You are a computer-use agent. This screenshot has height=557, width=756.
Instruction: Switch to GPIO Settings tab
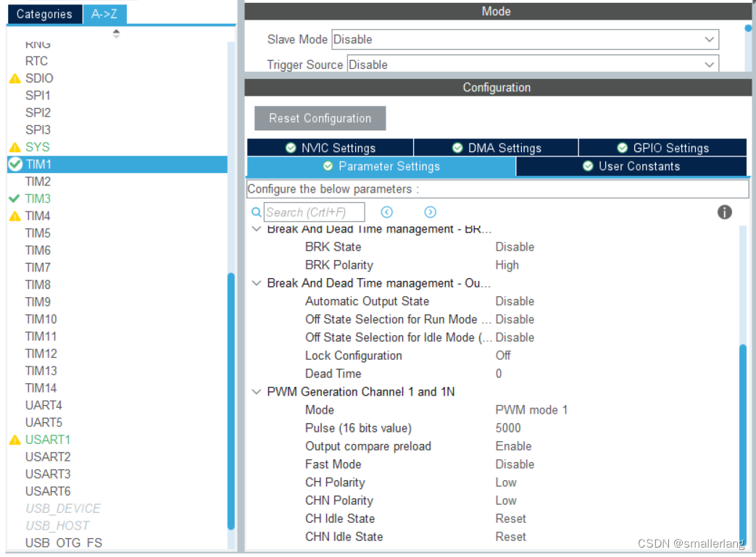(x=663, y=148)
